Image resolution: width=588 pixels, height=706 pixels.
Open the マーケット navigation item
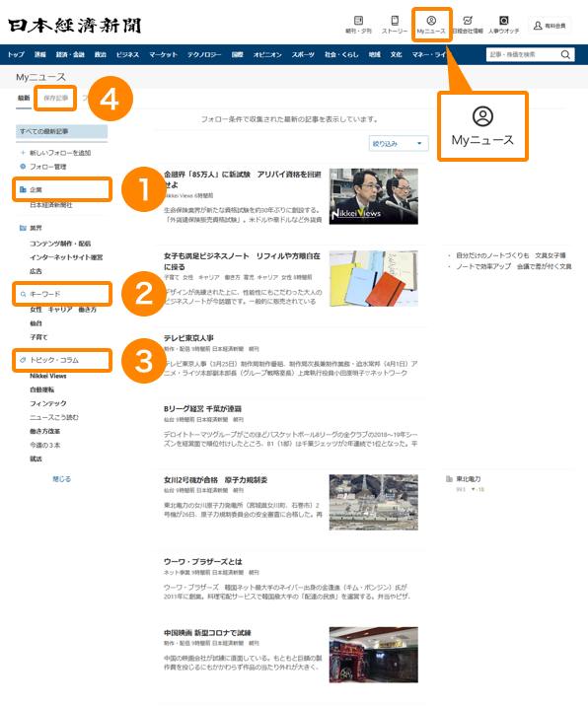coord(163,54)
